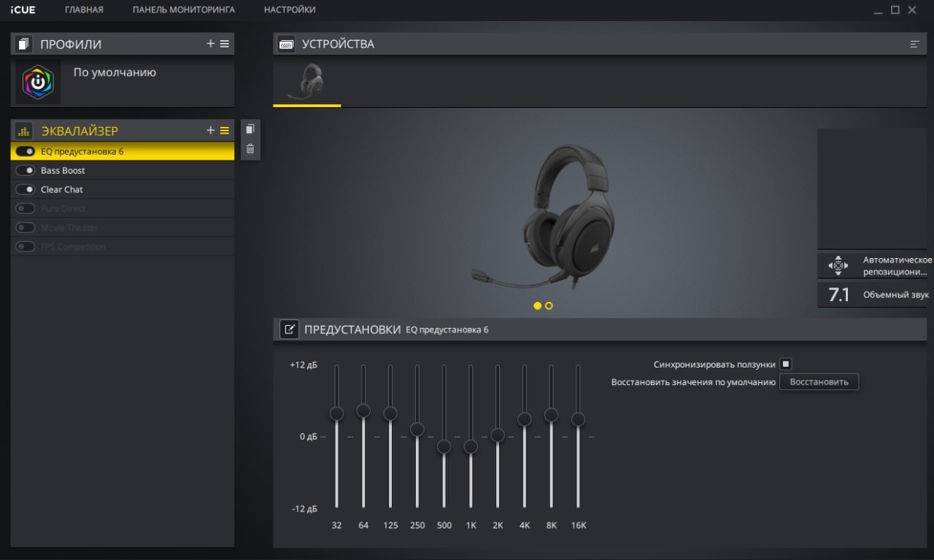Click the -12 дБ scale label
Viewport: 934px width, 560px height.
tap(305, 508)
